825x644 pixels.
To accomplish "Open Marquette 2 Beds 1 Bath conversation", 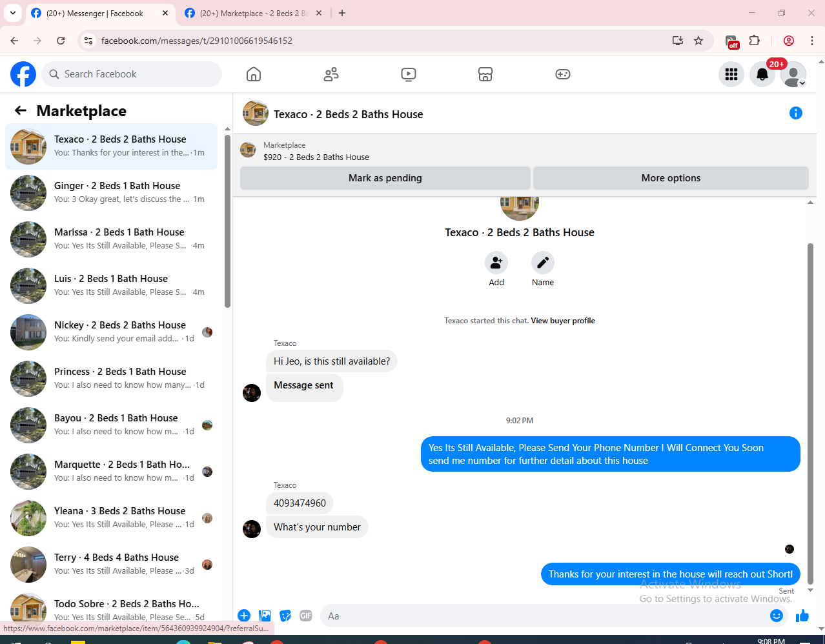I will (x=111, y=472).
